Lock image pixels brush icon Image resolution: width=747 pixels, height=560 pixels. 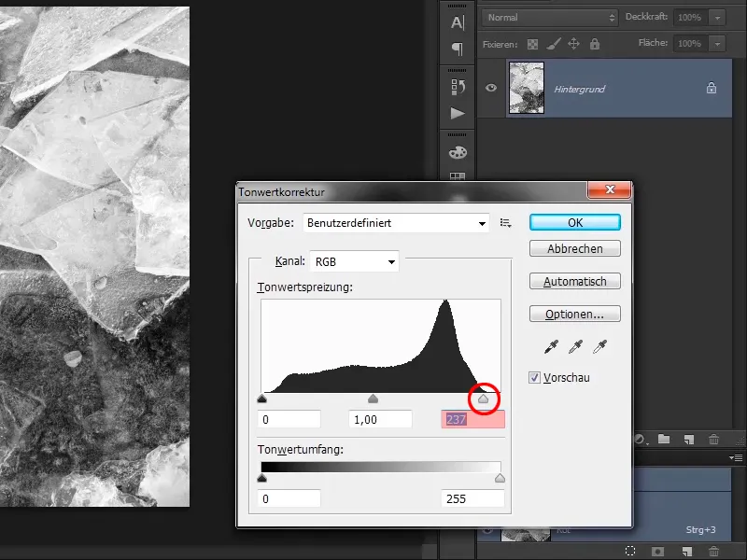[x=553, y=44]
